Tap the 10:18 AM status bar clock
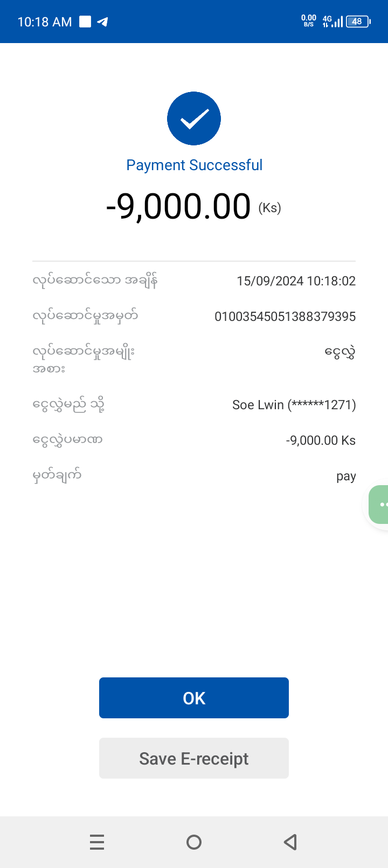The image size is (388, 868). [x=45, y=22]
